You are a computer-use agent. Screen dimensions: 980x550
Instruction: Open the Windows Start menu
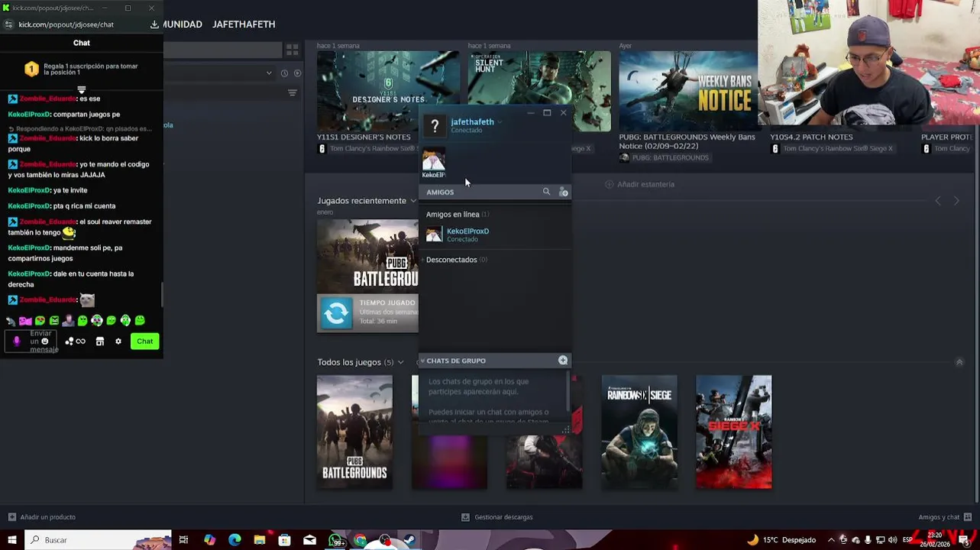tap(12, 540)
